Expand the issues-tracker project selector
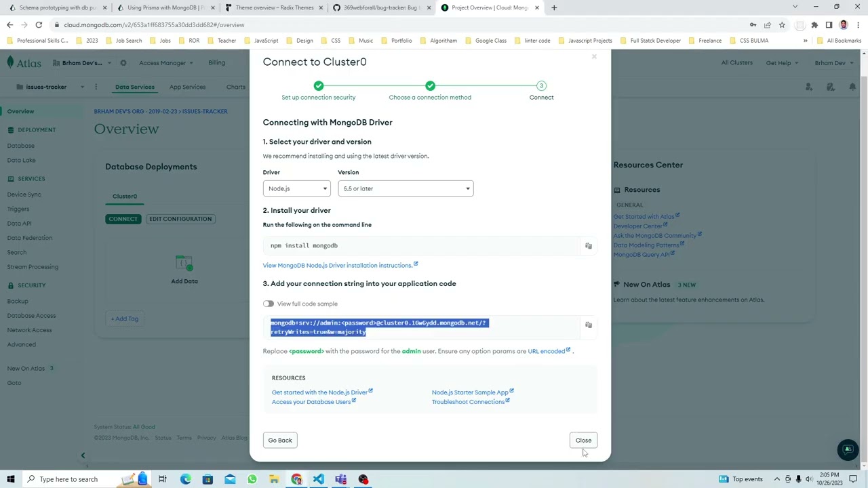868x488 pixels. [x=51, y=87]
